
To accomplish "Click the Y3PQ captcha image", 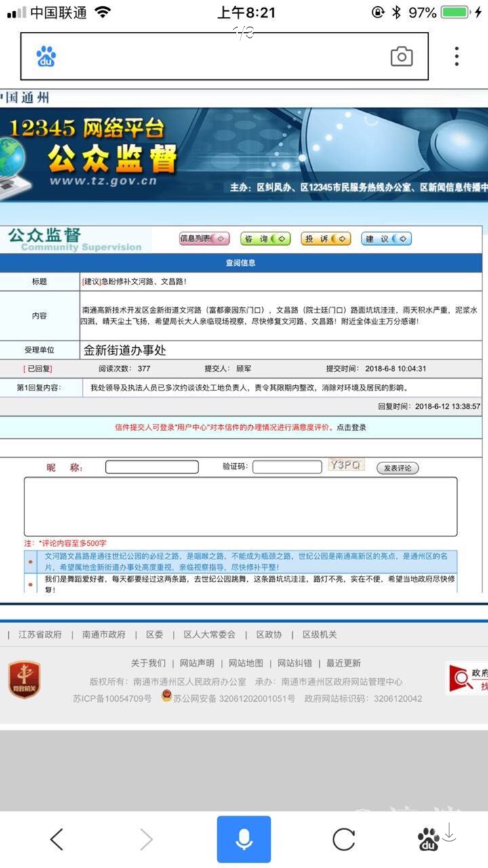I will [346, 465].
